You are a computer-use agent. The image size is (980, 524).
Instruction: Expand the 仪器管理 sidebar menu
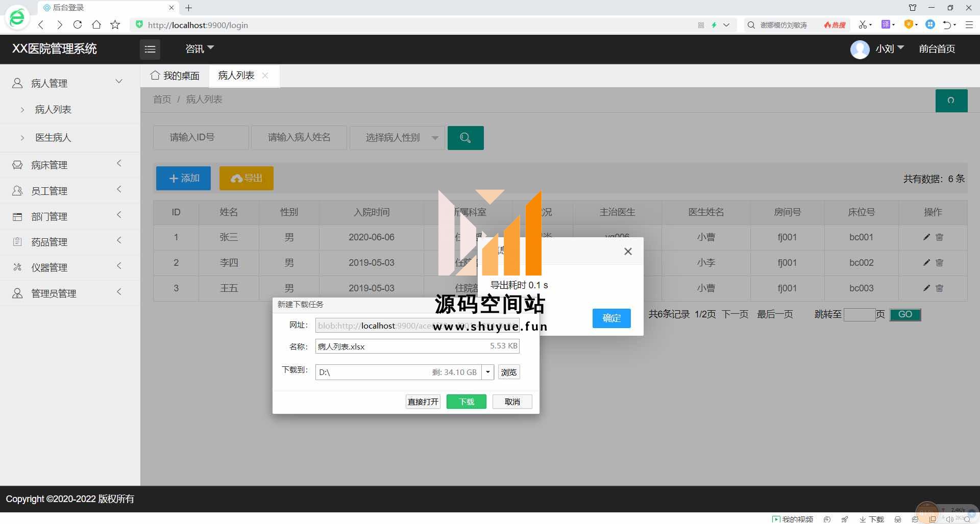point(69,267)
